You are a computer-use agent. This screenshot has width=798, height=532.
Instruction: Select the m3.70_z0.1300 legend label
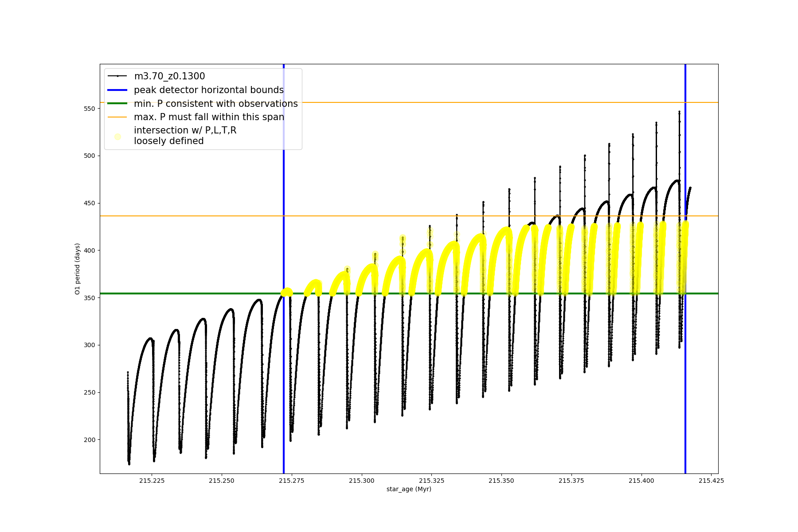tap(169, 76)
